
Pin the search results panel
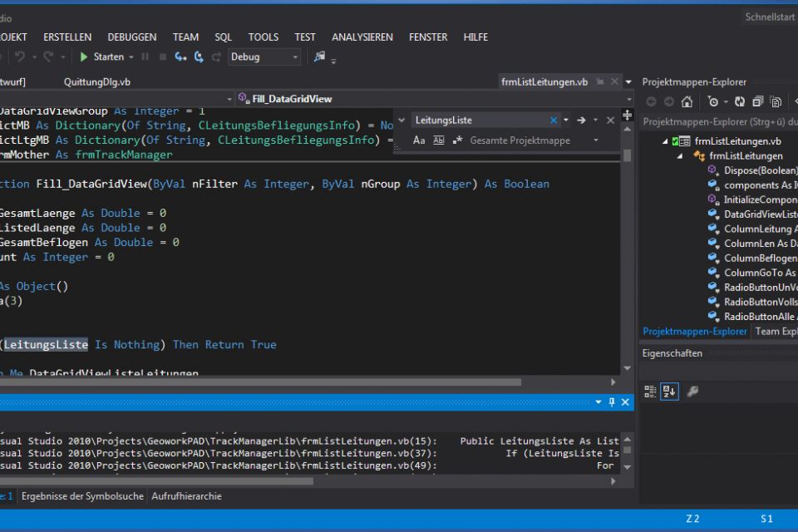(x=612, y=402)
